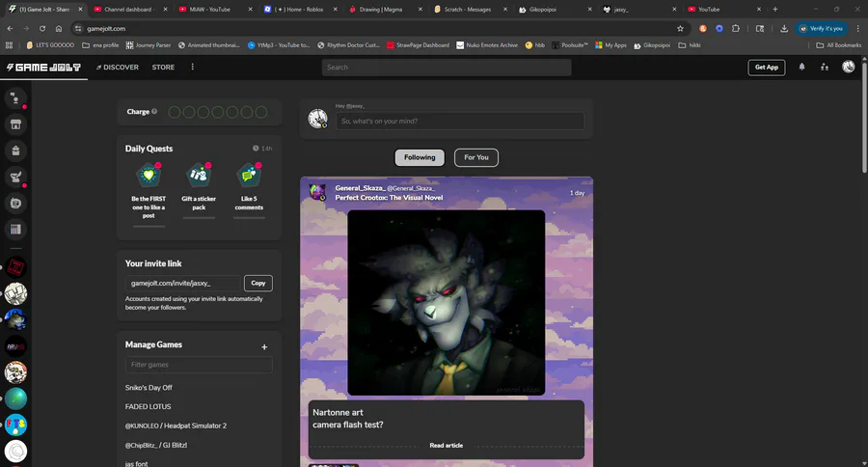
Task: Open the notifications bell
Action: 801,67
